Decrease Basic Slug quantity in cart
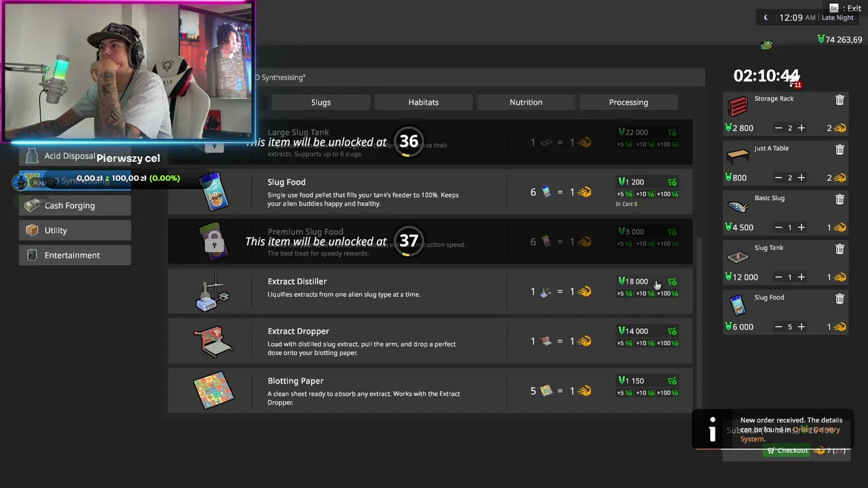Screen dimensions: 868x488 click(x=778, y=227)
